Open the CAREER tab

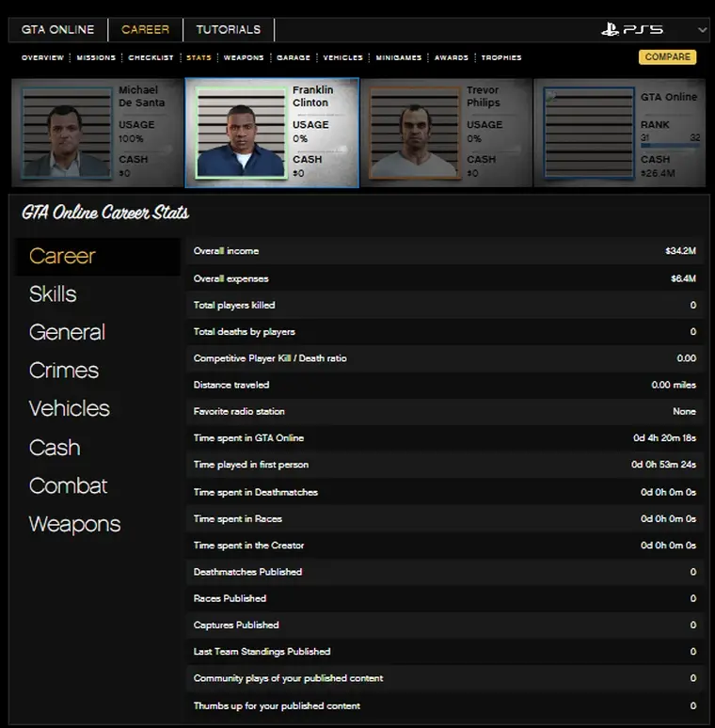[x=145, y=30]
